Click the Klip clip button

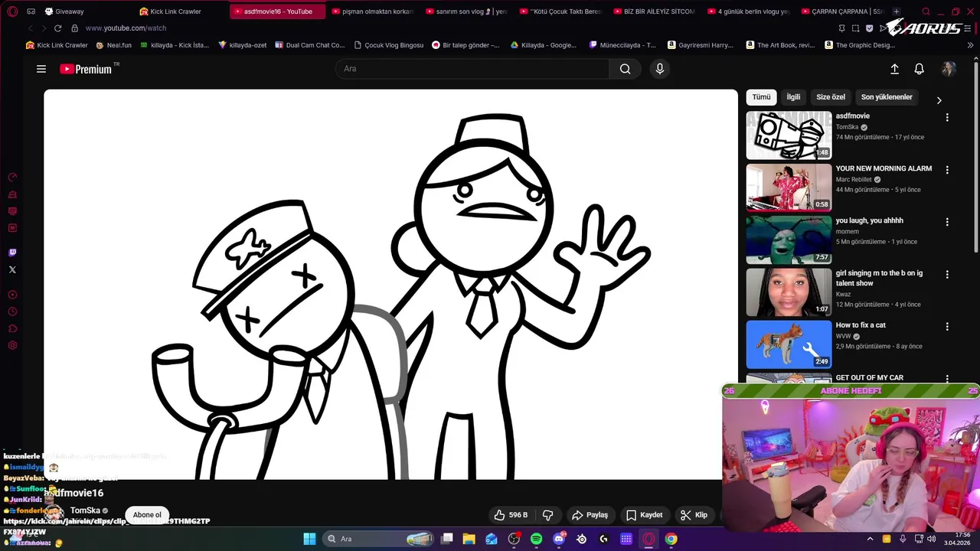pyautogui.click(x=694, y=515)
